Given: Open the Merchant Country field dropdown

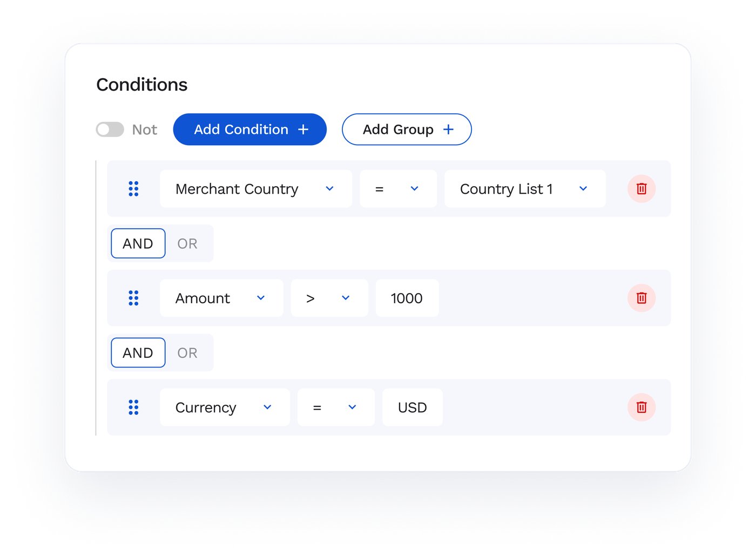Looking at the screenshot, I should (x=256, y=189).
